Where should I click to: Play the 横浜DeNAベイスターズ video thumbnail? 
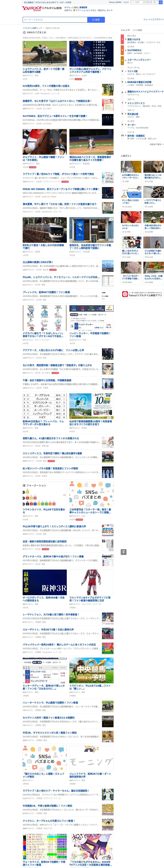coord(91,142)
